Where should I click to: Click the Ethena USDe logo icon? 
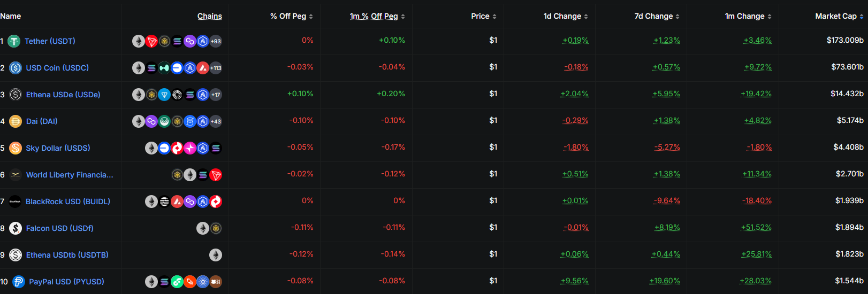[16, 95]
